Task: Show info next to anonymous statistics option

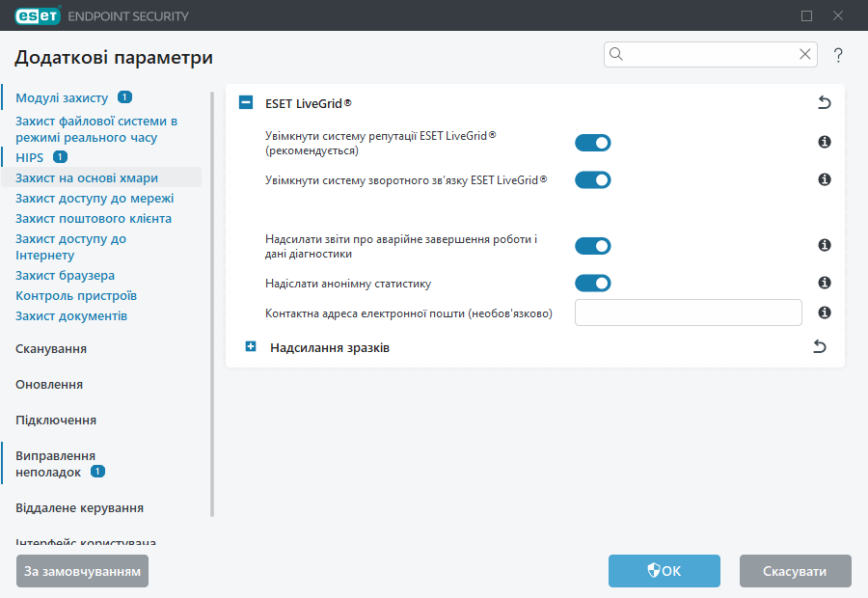Action: point(824,283)
